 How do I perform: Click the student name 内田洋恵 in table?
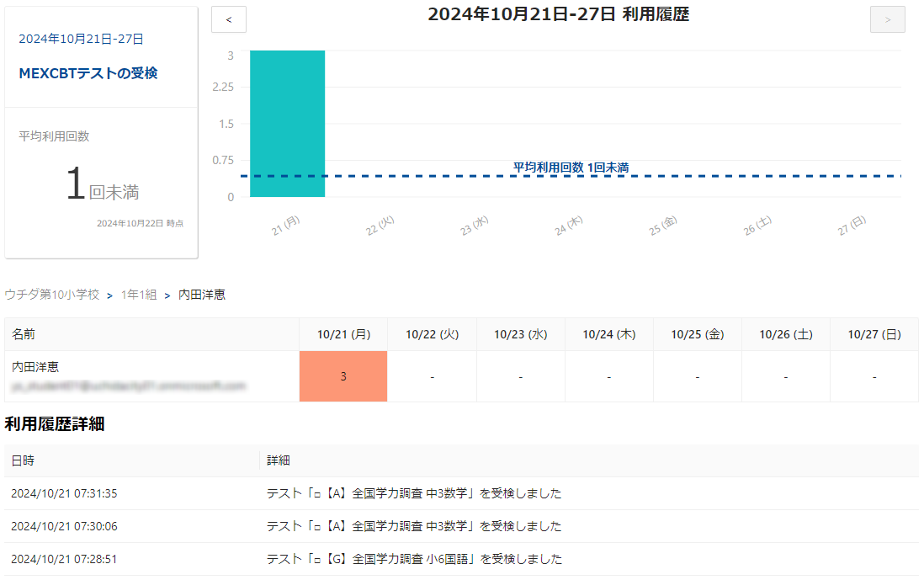click(35, 367)
